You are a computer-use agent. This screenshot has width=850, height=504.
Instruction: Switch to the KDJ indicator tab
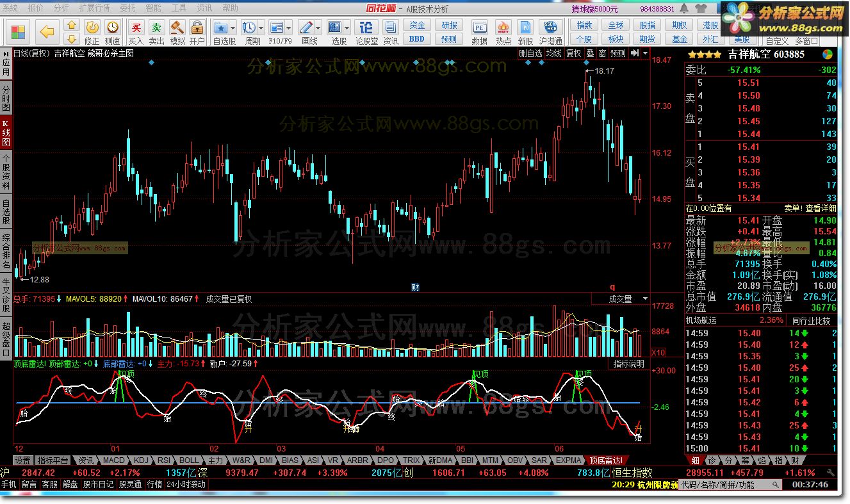[x=141, y=460]
